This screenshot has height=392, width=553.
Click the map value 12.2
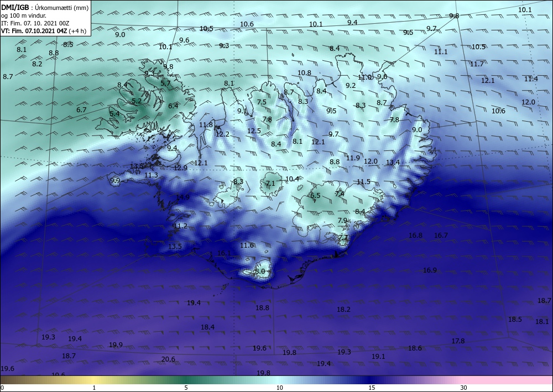[222, 134]
